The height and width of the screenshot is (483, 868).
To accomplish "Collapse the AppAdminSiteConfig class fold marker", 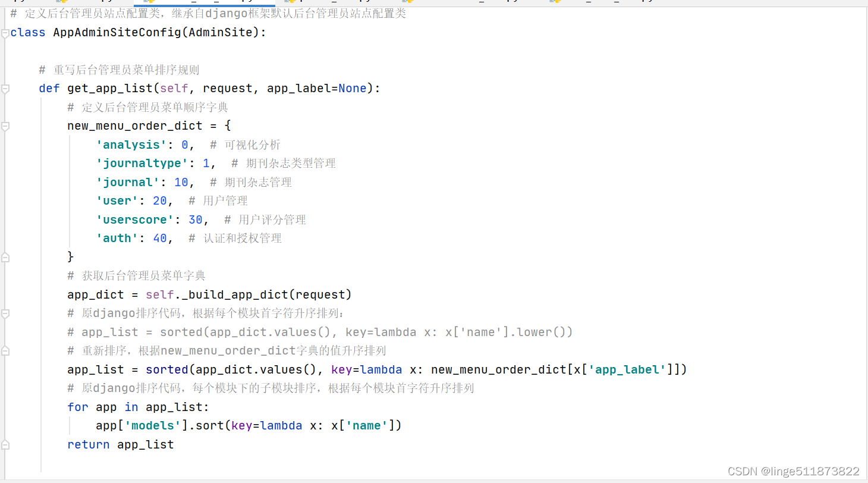I will click(5, 33).
